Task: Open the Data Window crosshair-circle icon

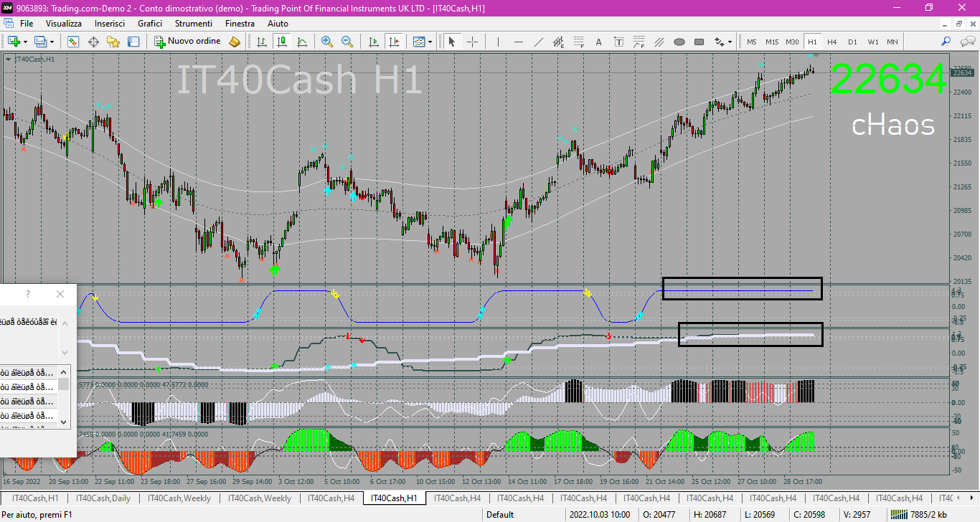Action: click(93, 42)
